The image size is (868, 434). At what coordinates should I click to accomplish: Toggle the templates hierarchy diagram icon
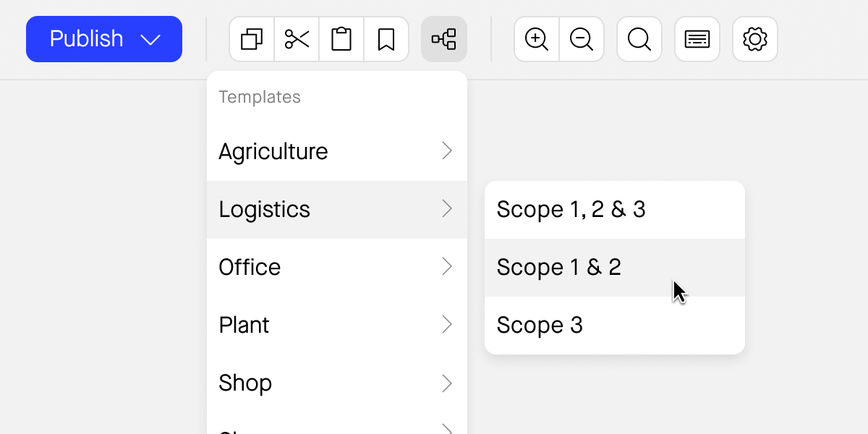coord(444,39)
